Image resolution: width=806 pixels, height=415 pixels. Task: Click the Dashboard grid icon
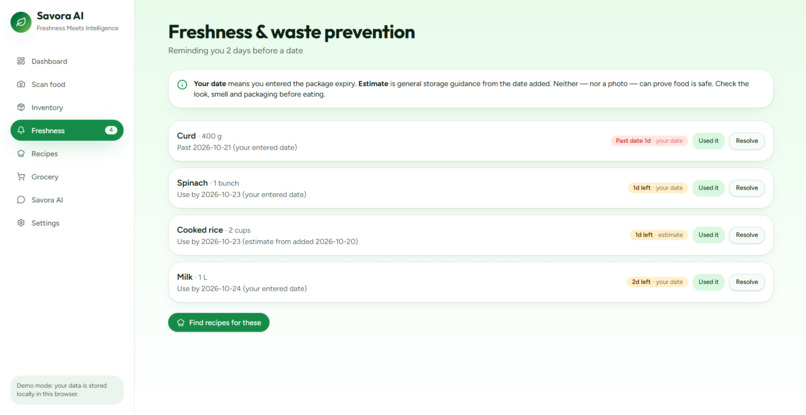pyautogui.click(x=21, y=61)
